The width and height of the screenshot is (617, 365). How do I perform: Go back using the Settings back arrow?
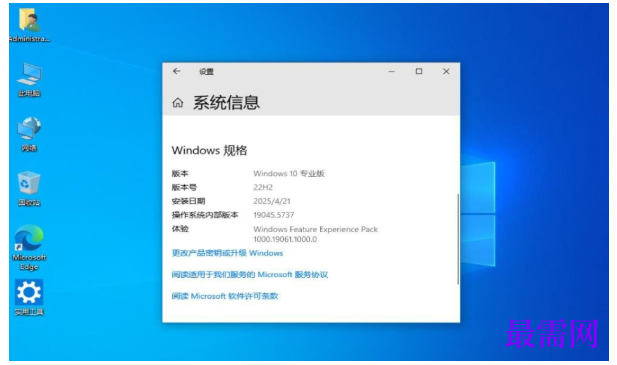176,71
